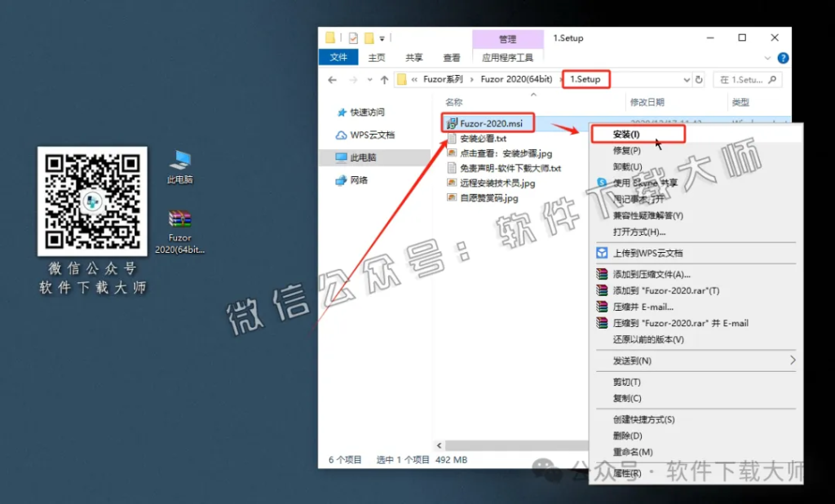Click 添加到压缩文件(A)... entry

652,274
